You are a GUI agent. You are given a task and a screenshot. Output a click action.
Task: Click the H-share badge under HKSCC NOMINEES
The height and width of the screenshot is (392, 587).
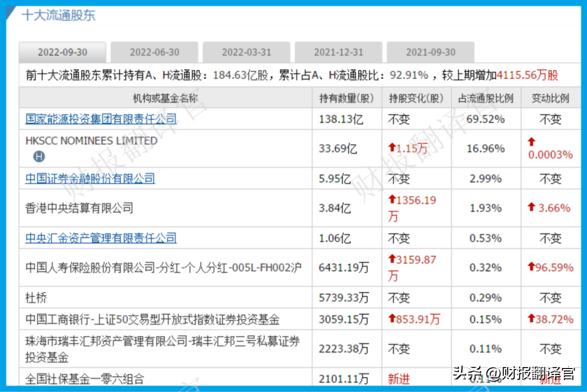click(39, 157)
